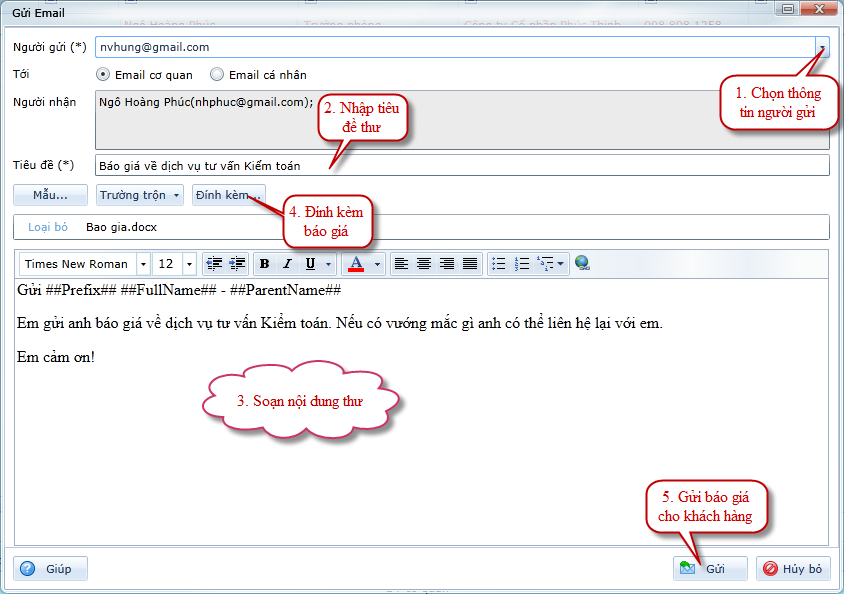This screenshot has width=844, height=594.
Task: Open the Trường trộn merge field dropdown
Action: click(x=139, y=195)
